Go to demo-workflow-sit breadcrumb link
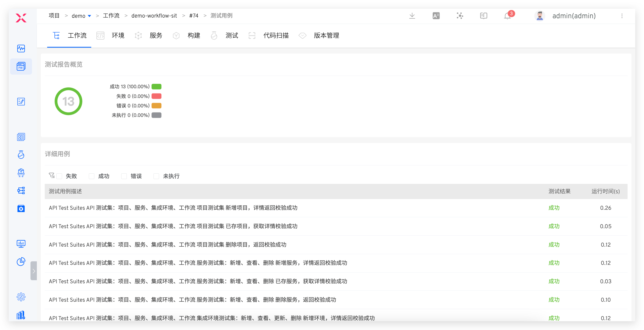 tap(154, 16)
